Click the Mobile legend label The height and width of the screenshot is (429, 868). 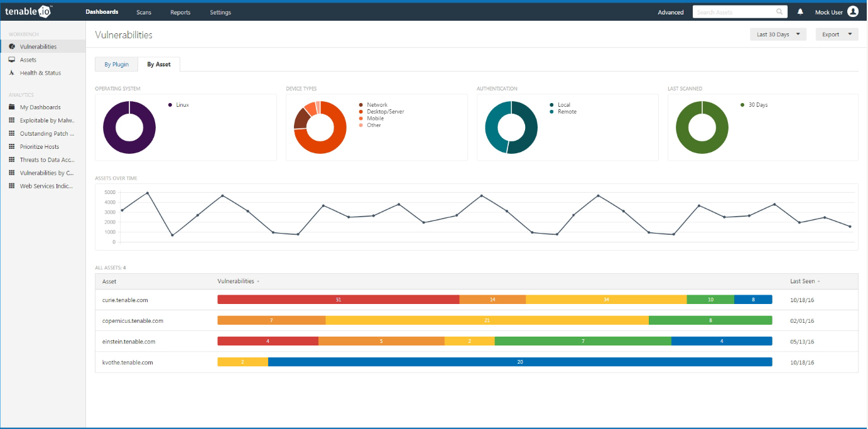(376, 119)
